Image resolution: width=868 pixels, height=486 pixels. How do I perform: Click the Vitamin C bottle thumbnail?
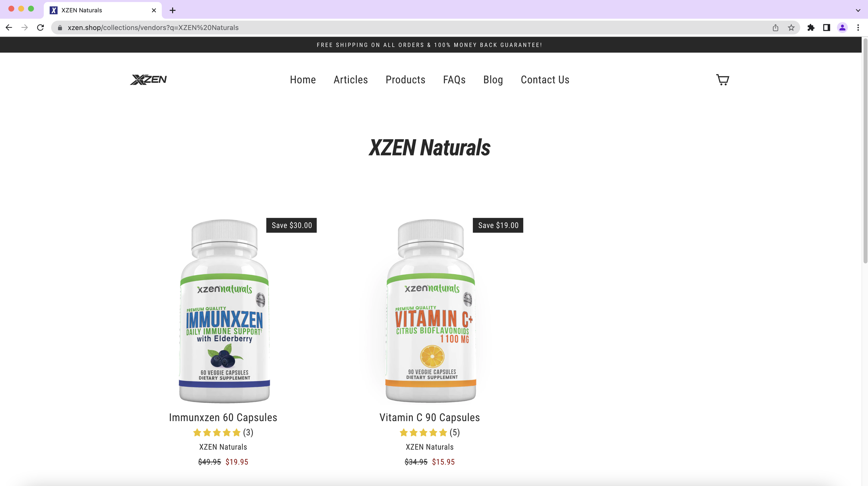click(431, 311)
